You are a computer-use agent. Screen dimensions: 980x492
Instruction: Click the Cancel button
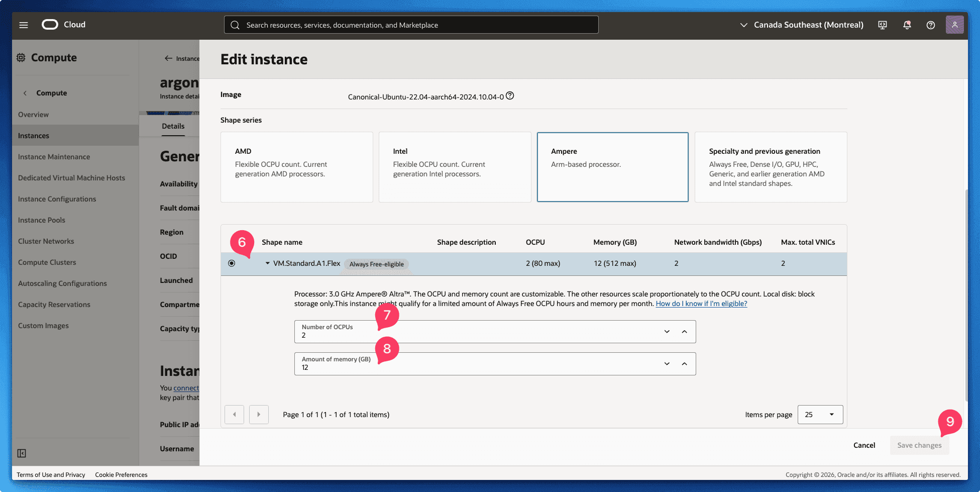864,445
